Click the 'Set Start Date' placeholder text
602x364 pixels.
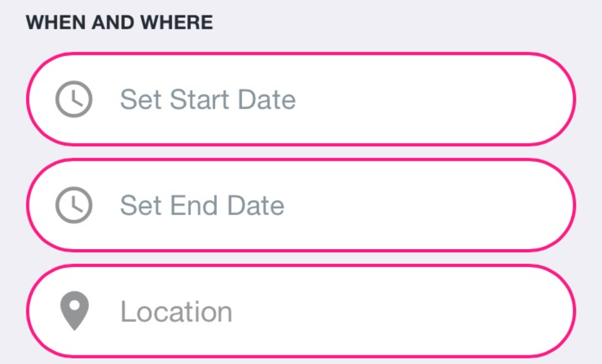click(x=208, y=99)
